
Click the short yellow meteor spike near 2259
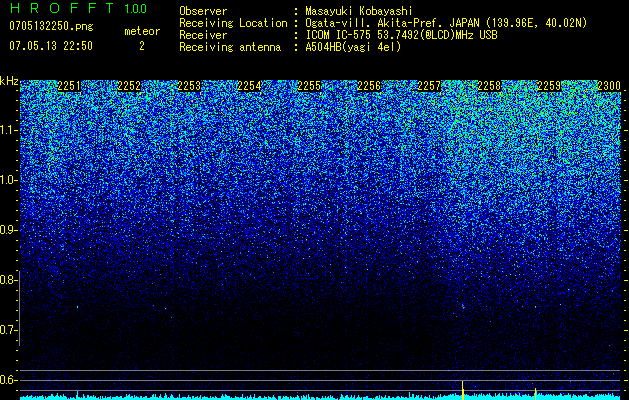(x=535, y=394)
